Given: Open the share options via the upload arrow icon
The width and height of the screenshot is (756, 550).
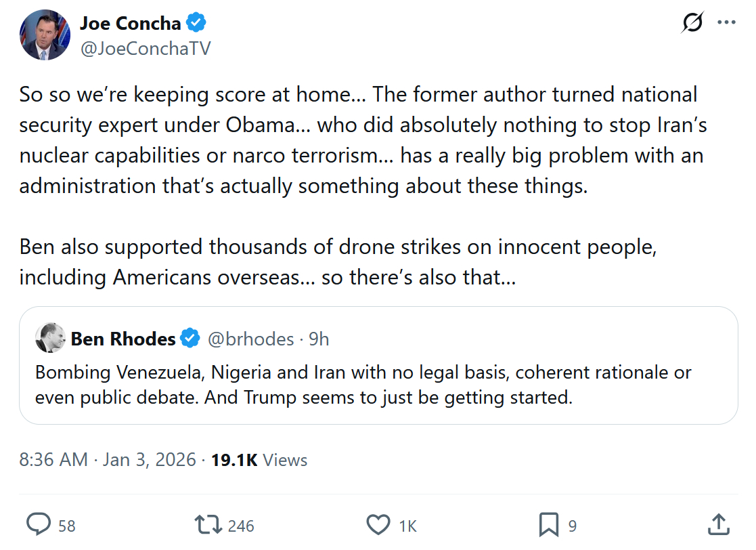Looking at the screenshot, I should 718,525.
